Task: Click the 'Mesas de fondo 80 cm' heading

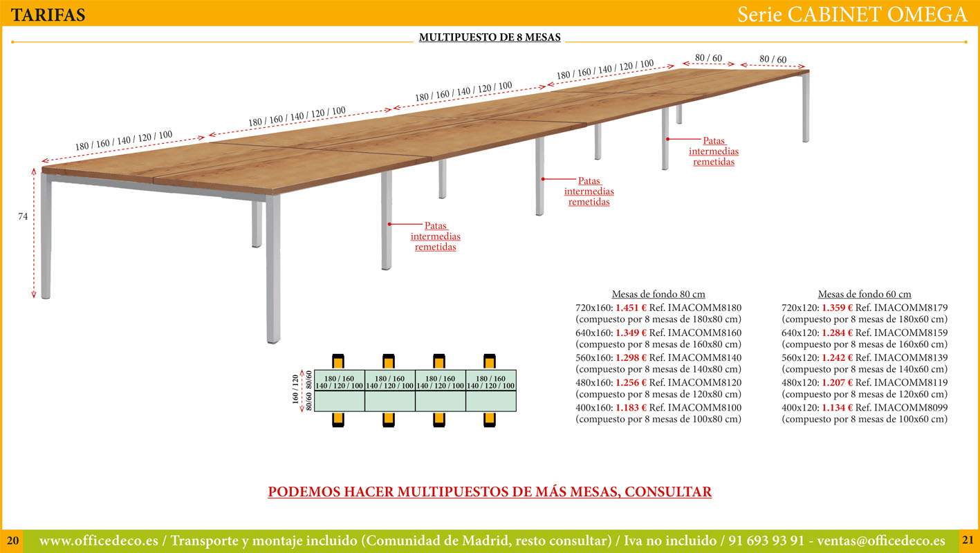Action: [x=658, y=294]
